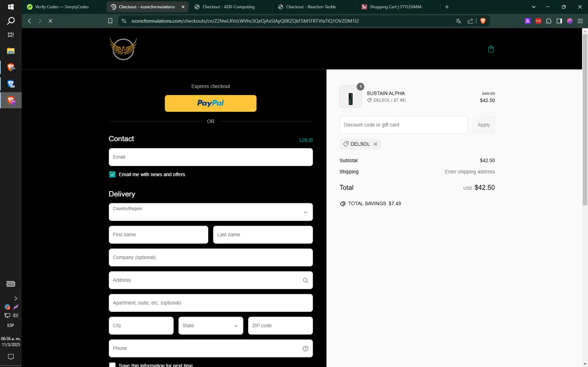Open the browser extensions puzzle icon
Image resolution: width=588 pixels, height=367 pixels.
point(549,21)
